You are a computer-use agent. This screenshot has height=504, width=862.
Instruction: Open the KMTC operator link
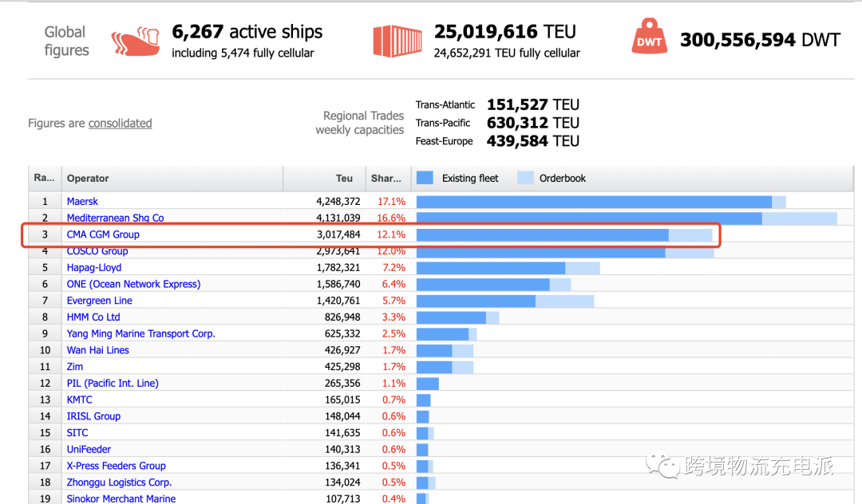click(x=79, y=400)
